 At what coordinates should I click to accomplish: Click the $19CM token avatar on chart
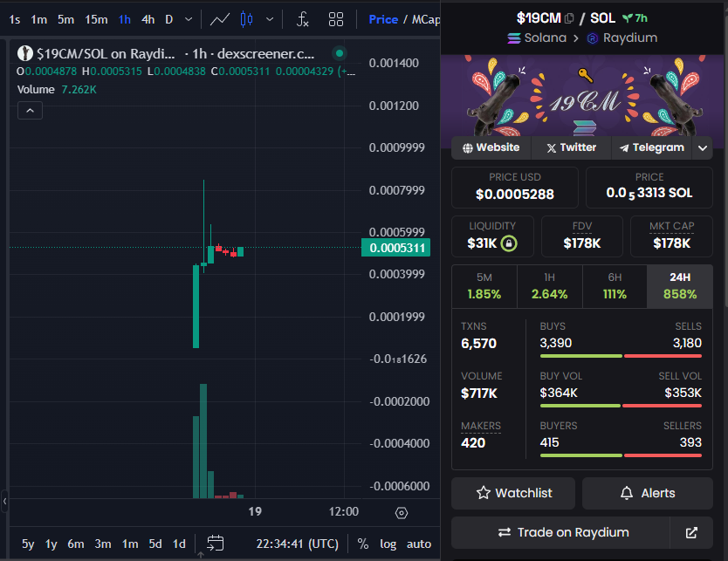coord(25,53)
